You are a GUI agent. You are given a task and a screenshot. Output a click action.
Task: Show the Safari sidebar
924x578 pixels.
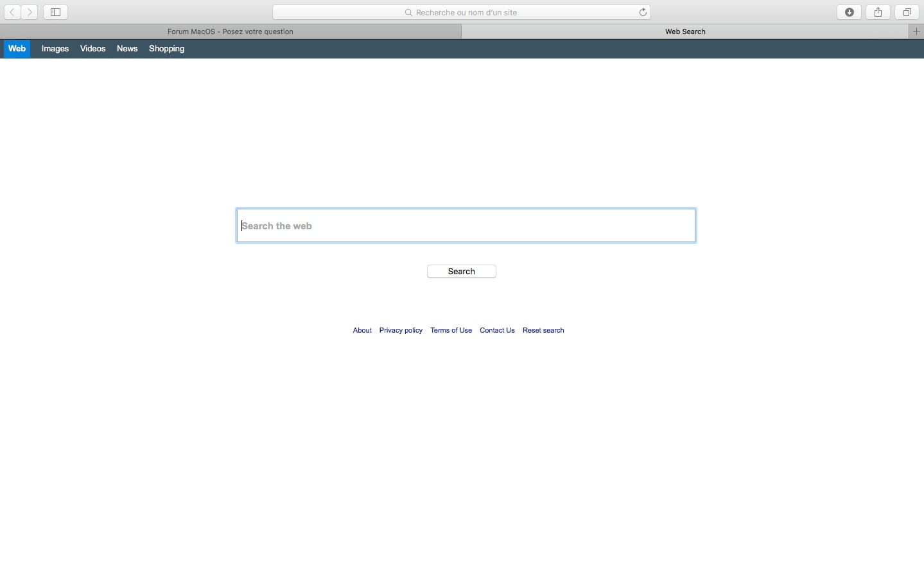click(55, 12)
